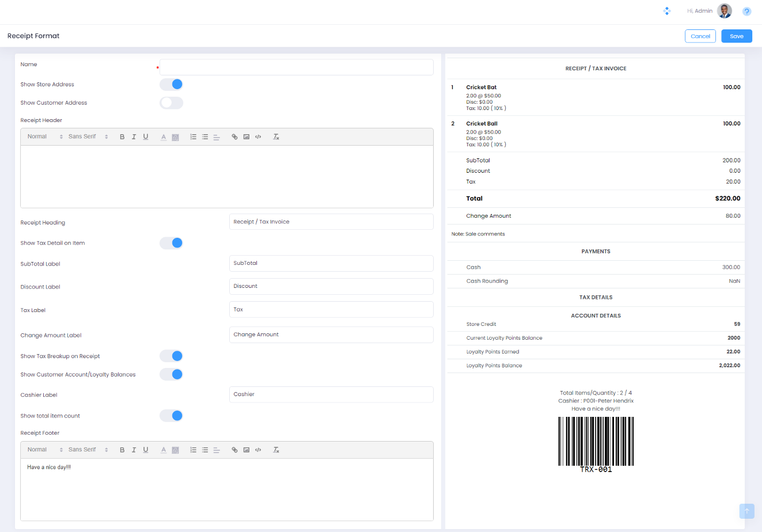Enable Show Customer Address toggle
The width and height of the screenshot is (762, 532).
pos(171,103)
